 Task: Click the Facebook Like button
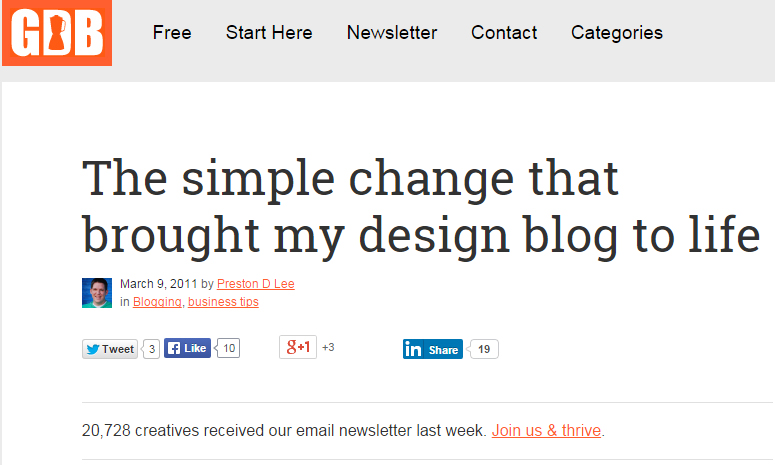coord(187,348)
